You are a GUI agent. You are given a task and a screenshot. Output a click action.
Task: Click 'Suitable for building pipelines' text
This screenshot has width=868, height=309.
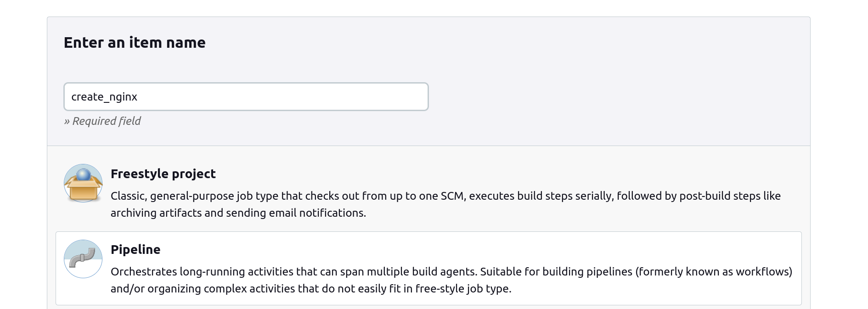(x=556, y=272)
